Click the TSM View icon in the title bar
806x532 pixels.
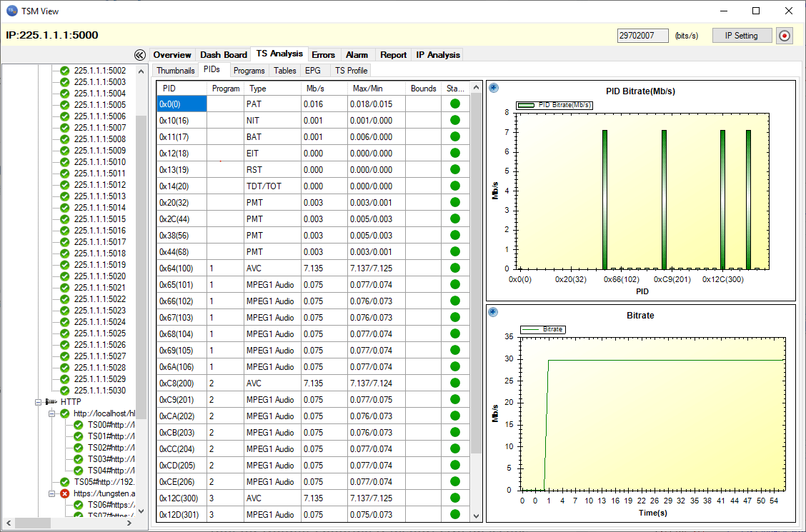pos(10,10)
